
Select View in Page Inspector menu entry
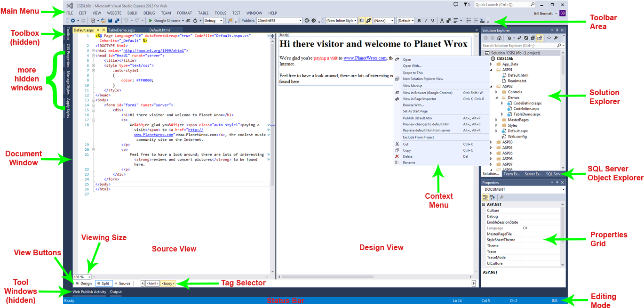tap(420, 99)
